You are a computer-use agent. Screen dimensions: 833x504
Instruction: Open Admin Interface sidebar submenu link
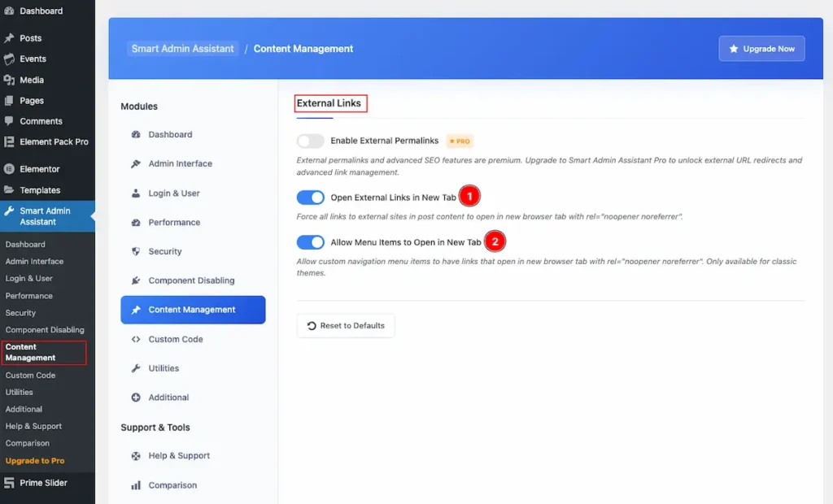point(34,261)
